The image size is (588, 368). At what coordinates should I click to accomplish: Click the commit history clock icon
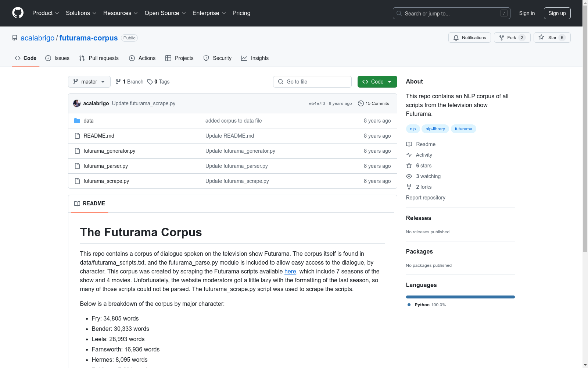pyautogui.click(x=361, y=103)
